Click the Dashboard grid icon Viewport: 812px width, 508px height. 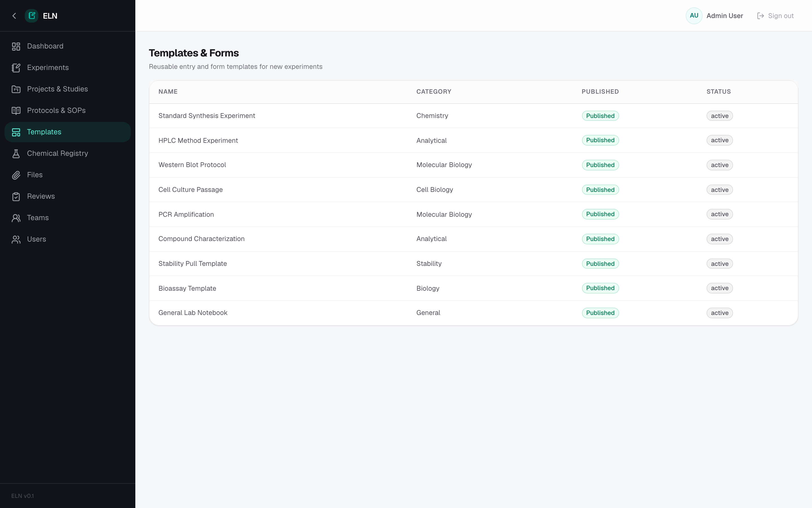[x=16, y=46]
